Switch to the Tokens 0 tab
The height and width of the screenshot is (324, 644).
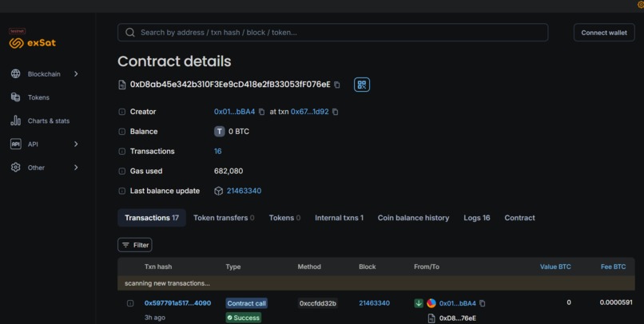coord(284,218)
